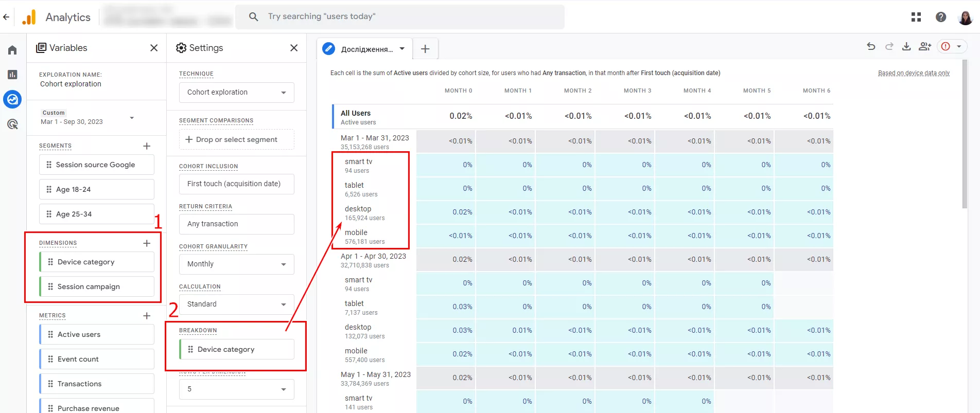The height and width of the screenshot is (413, 980).
Task: Select Age 25-34 segment
Action: click(x=97, y=214)
